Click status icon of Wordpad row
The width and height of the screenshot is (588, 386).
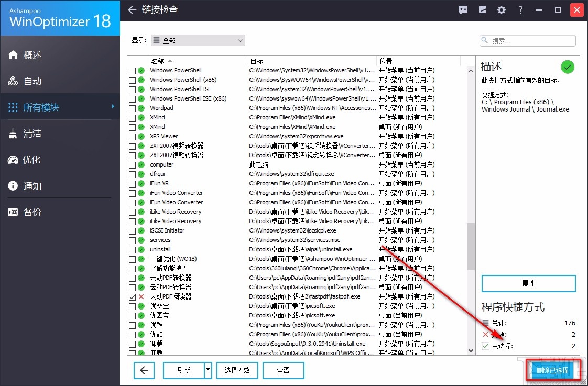pos(141,108)
